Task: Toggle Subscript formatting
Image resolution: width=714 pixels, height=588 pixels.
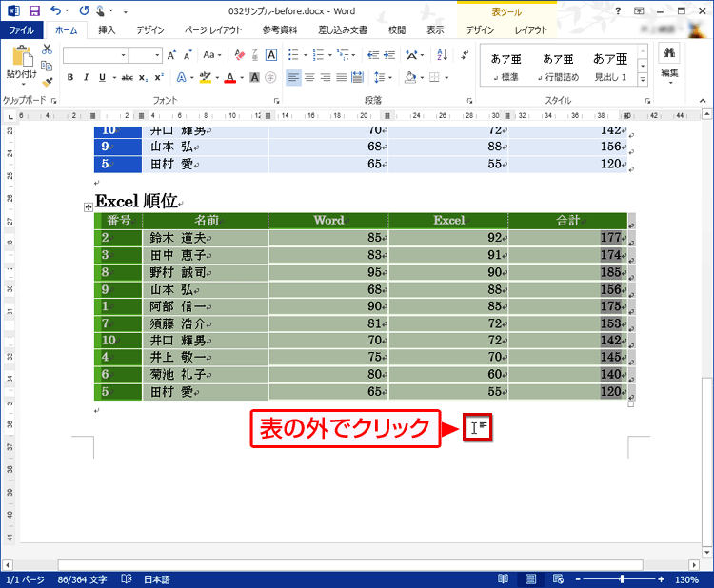Action: 143,78
